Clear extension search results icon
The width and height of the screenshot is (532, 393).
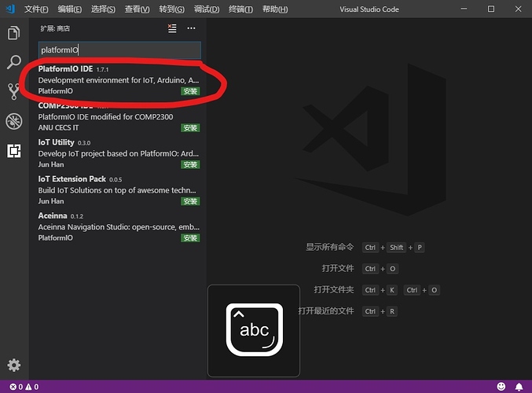[172, 28]
